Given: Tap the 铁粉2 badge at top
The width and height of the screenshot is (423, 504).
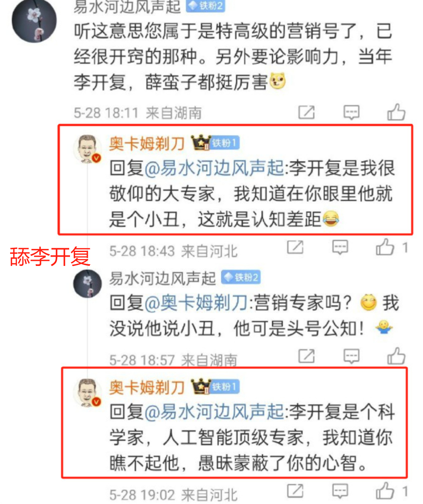Looking at the screenshot, I should pyautogui.click(x=205, y=5).
